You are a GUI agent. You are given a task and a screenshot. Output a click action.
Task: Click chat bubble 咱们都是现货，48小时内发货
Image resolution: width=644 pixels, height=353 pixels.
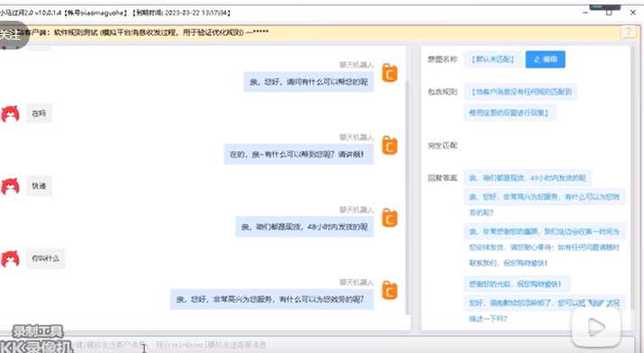click(304, 227)
